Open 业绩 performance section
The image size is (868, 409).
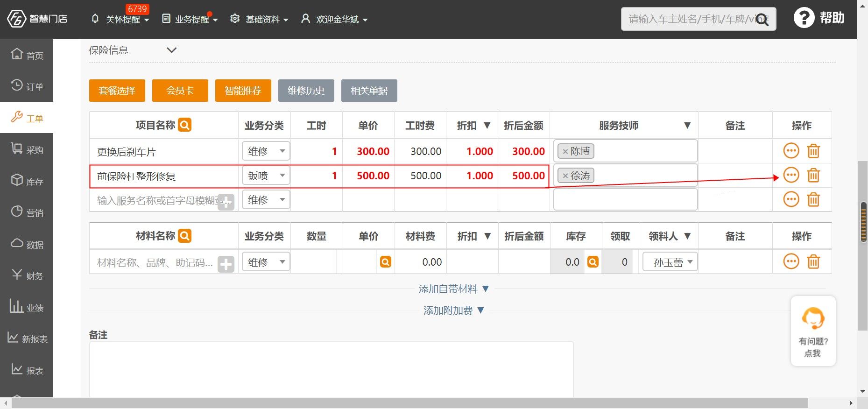(x=27, y=307)
